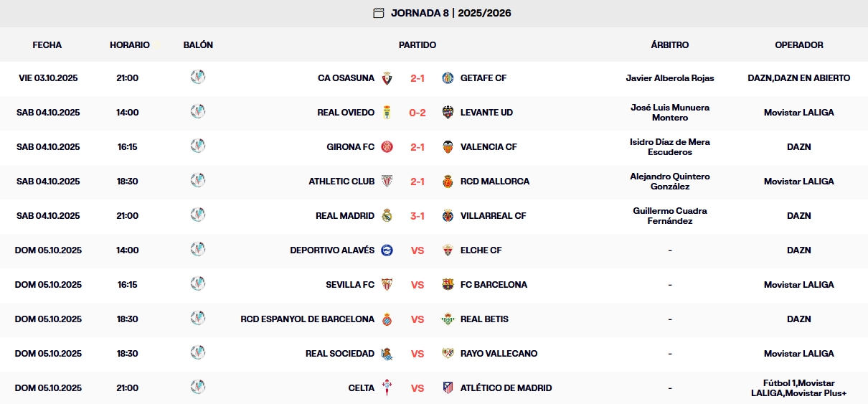Open the Girona FC 2-1 result
Screen dimensions: 868x404
[x=418, y=147]
